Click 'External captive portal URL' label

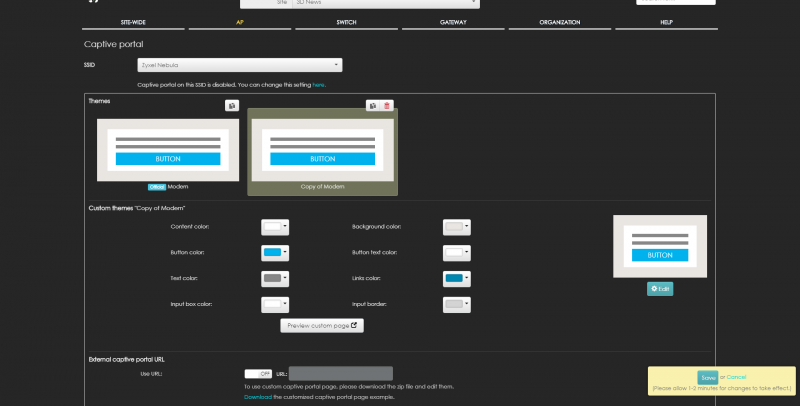tap(127, 360)
